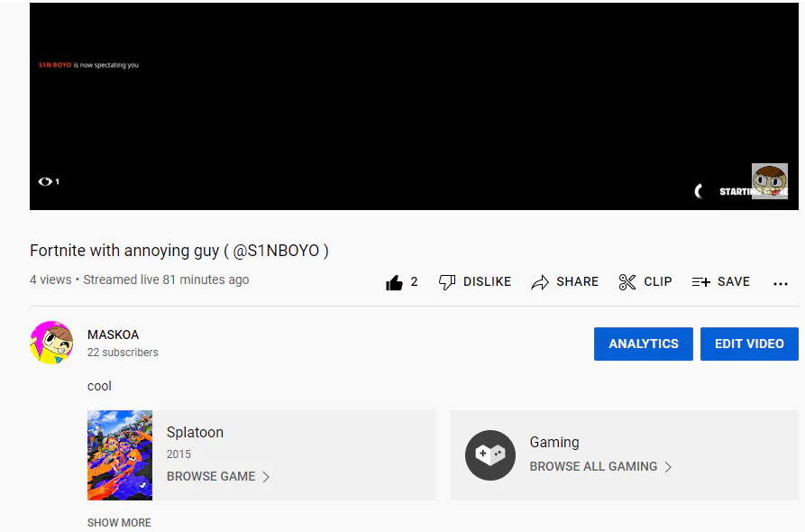Click the chevron next to Browse All Gaming

668,467
